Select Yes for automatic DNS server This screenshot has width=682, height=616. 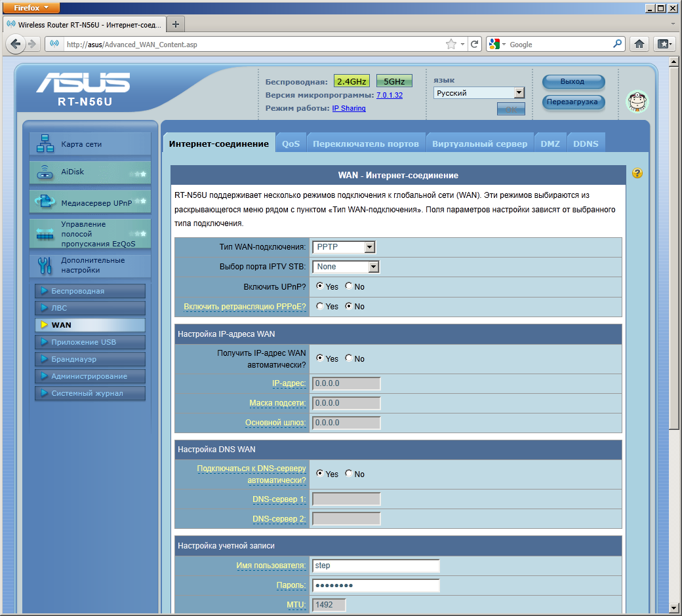click(320, 473)
